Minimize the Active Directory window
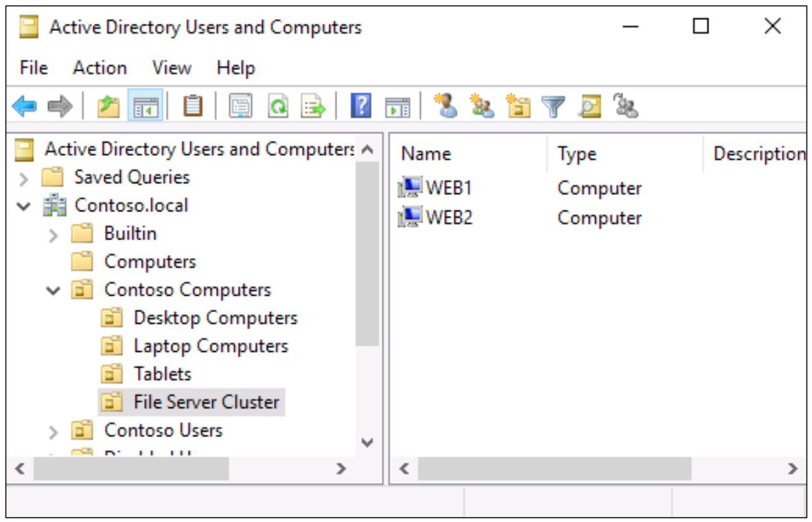 coord(630,26)
